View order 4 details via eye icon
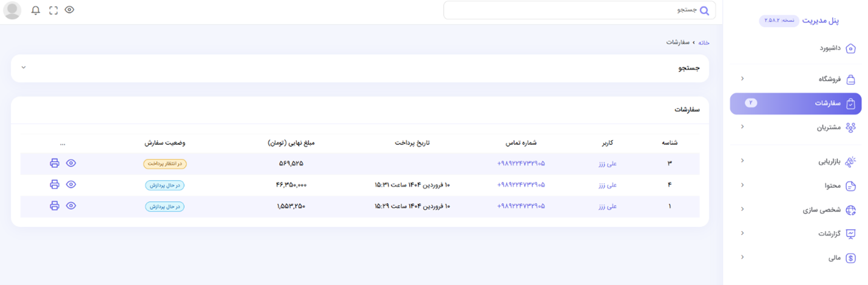Image resolution: width=868 pixels, height=285 pixels. pos(71,184)
